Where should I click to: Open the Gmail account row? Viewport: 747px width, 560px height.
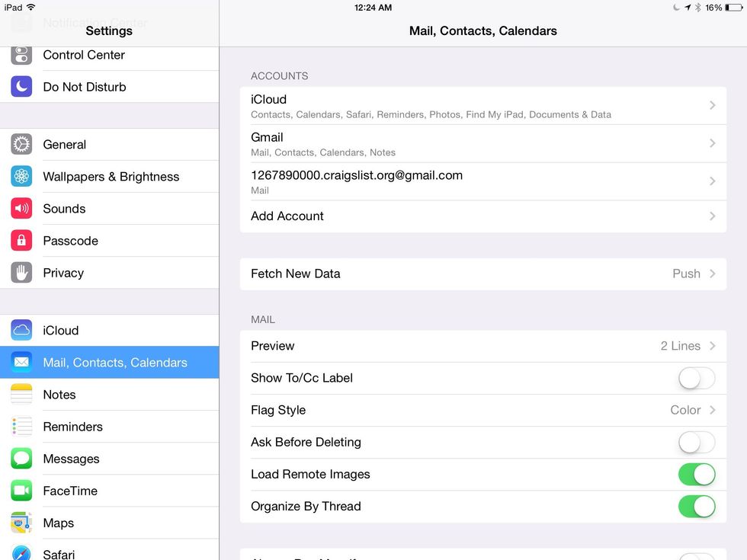(x=483, y=143)
